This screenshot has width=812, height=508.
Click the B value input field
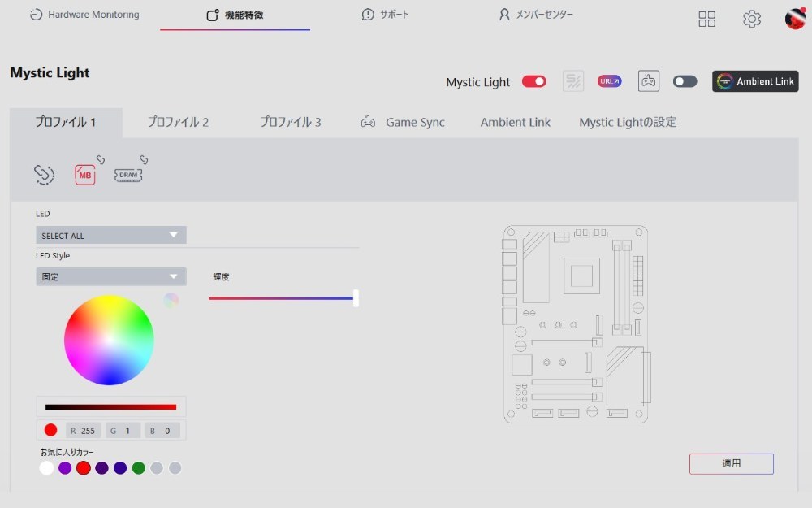[x=162, y=430]
